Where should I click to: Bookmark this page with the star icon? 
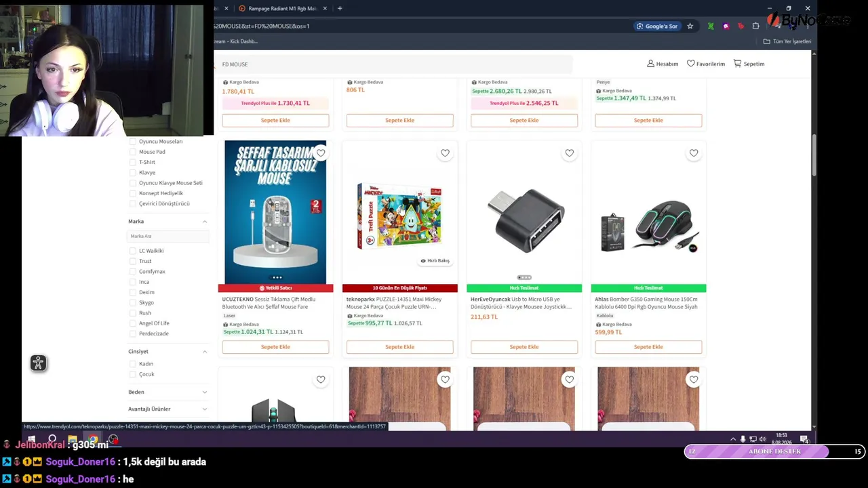tap(690, 26)
